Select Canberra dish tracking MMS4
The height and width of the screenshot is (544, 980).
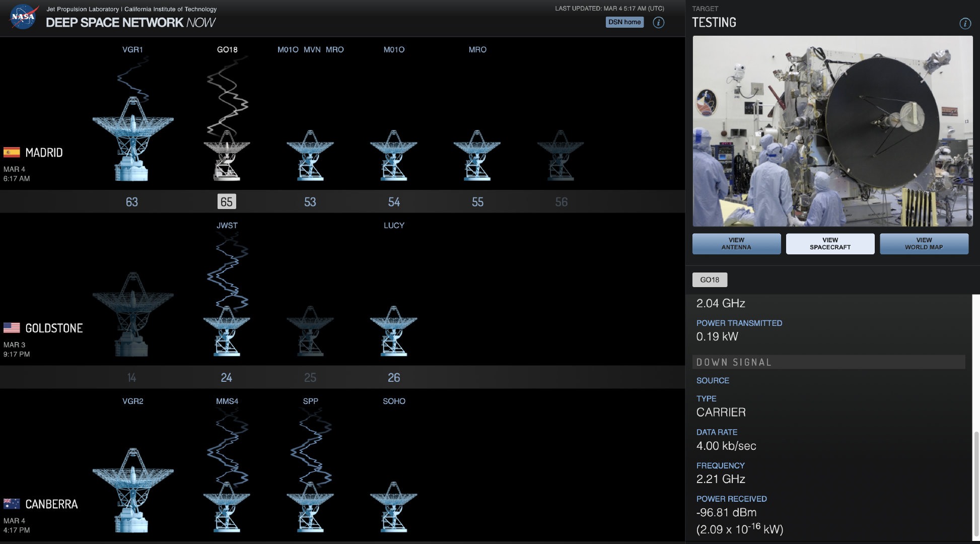(x=227, y=507)
